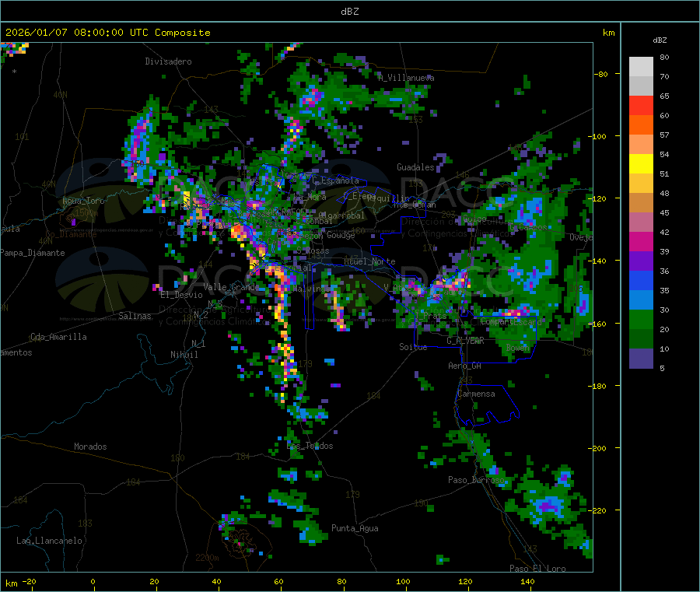Click the yellow 51–54 dBZ legend swatch
Viewport: 700px width, 592px height.
tap(641, 164)
